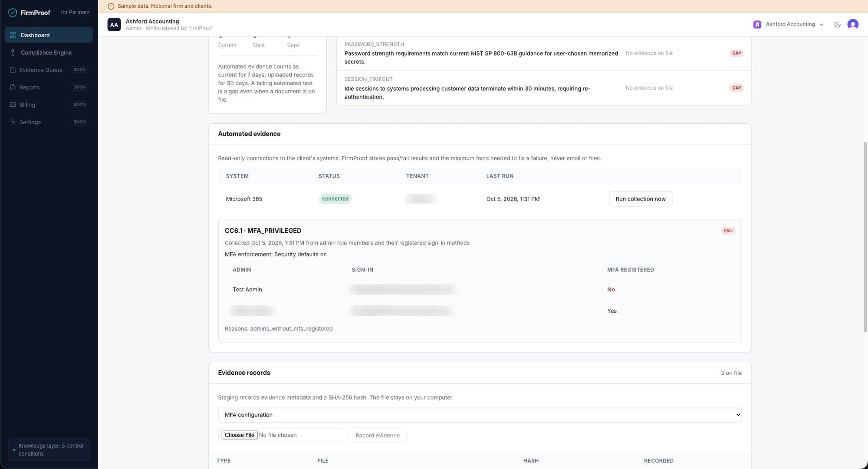Click the Billing card icon
The image size is (868, 469).
pos(13,105)
